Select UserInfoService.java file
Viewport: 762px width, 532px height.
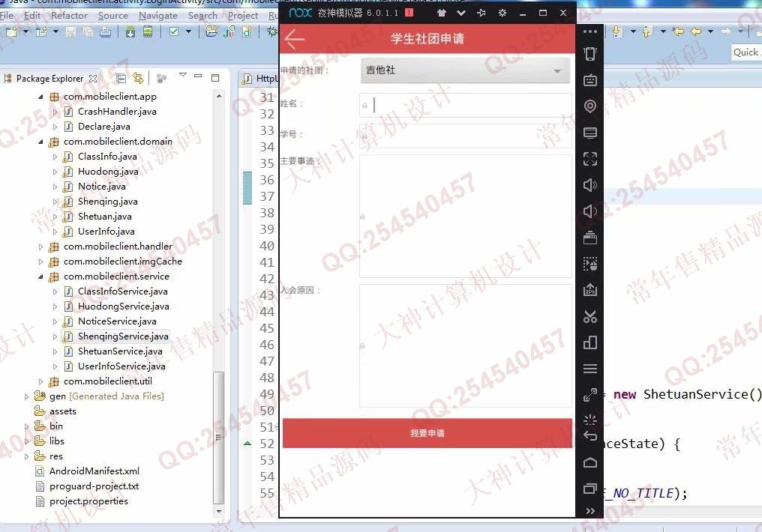tap(121, 366)
